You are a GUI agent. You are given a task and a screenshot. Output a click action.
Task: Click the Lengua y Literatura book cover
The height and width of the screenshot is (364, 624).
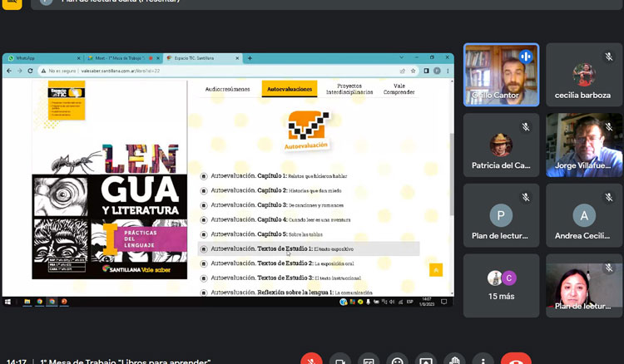click(110, 180)
